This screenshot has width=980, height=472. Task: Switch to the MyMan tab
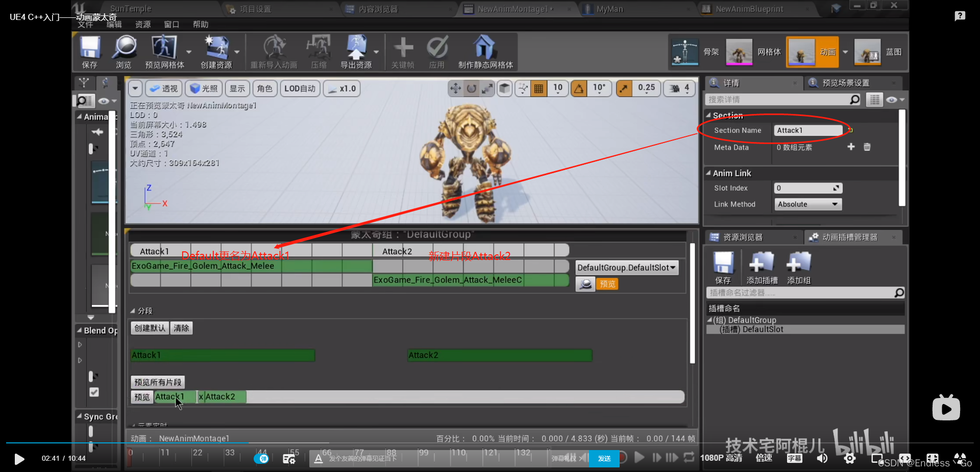(x=610, y=9)
